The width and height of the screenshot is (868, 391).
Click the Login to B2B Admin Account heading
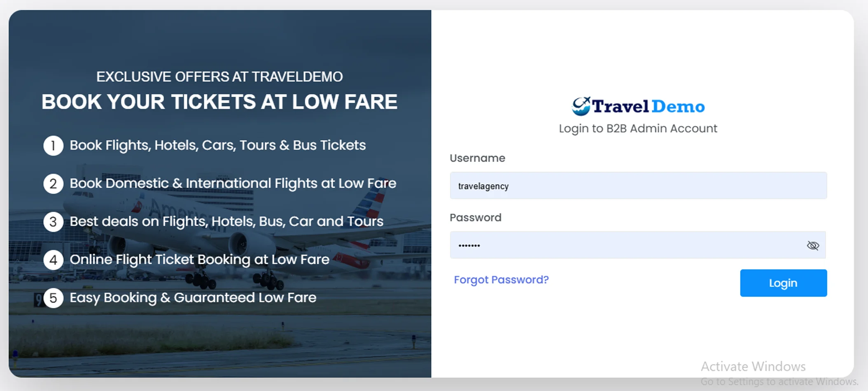pos(638,128)
